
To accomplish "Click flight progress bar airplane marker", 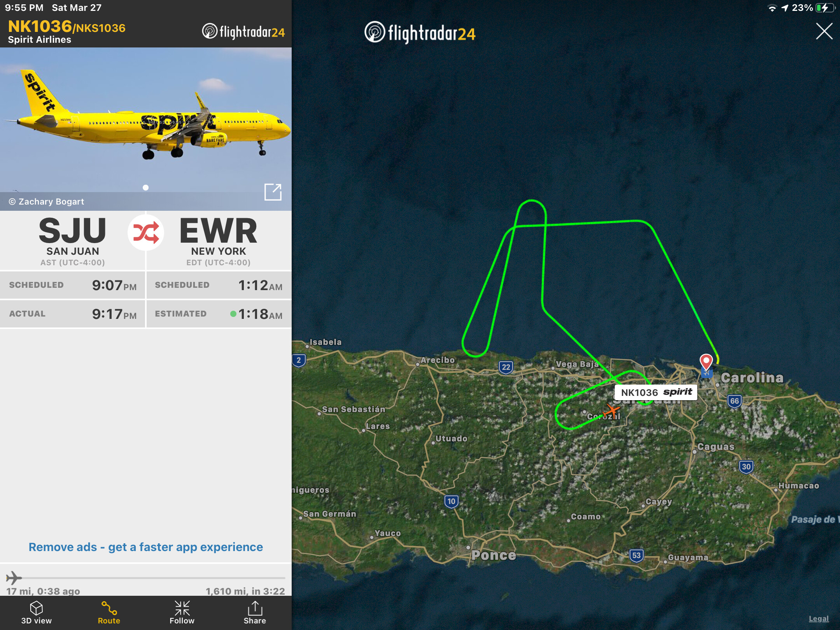I will point(14,578).
